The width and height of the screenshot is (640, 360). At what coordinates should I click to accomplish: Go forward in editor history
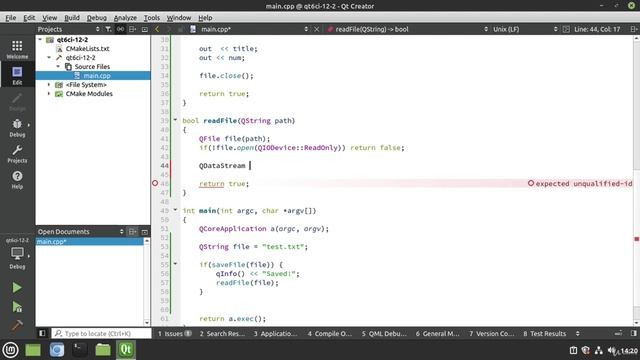point(169,29)
